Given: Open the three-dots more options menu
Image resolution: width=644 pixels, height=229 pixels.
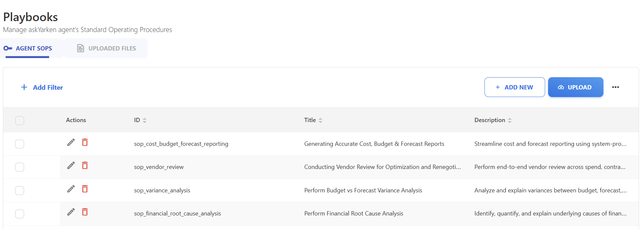Looking at the screenshot, I should pyautogui.click(x=615, y=87).
